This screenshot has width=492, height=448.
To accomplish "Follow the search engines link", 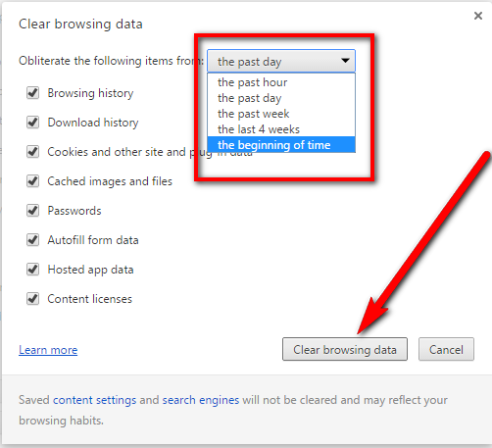I will [x=201, y=400].
